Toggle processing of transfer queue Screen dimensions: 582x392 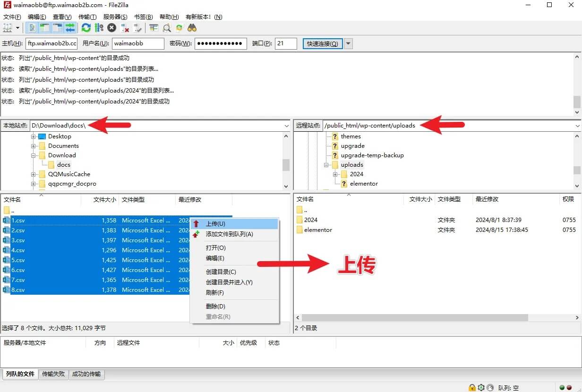(x=99, y=28)
